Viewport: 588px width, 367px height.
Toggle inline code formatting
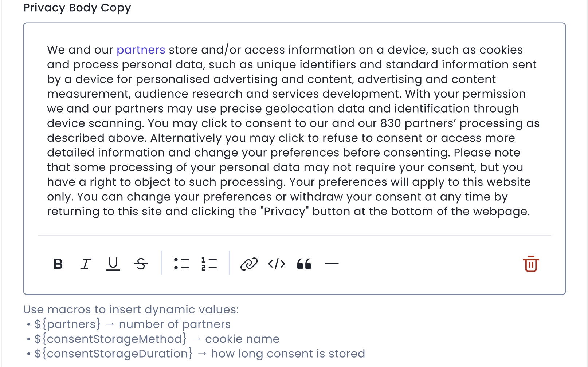tap(277, 264)
